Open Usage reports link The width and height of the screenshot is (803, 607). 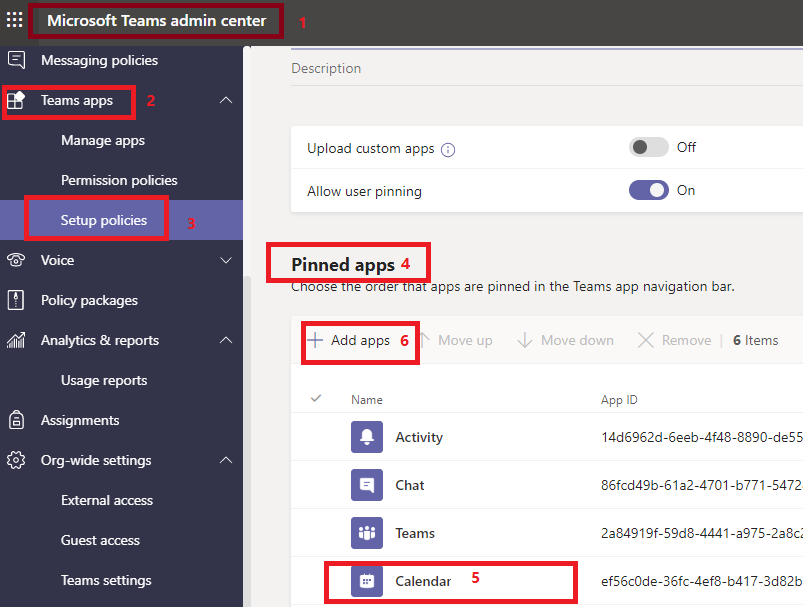tap(104, 380)
